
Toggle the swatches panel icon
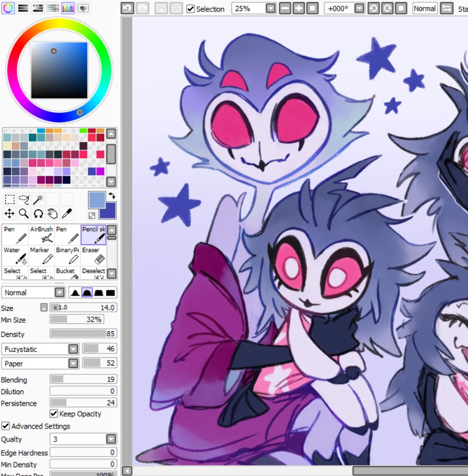(x=68, y=8)
